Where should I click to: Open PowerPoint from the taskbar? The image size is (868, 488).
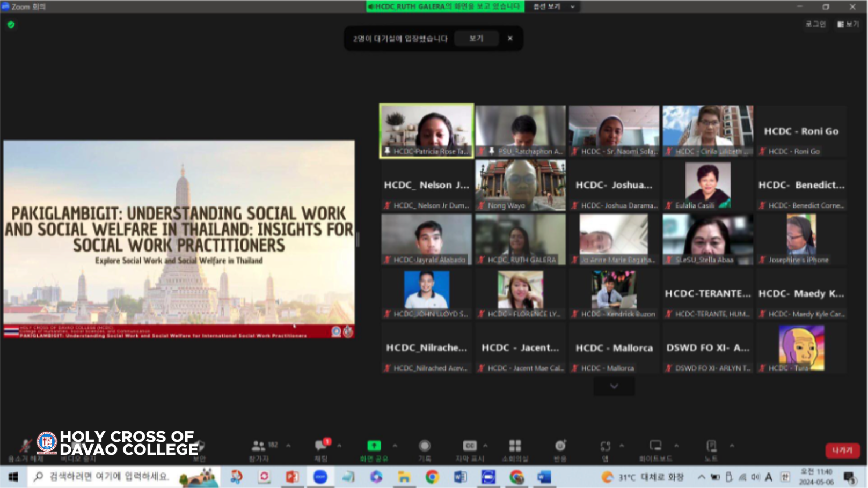pyautogui.click(x=292, y=477)
